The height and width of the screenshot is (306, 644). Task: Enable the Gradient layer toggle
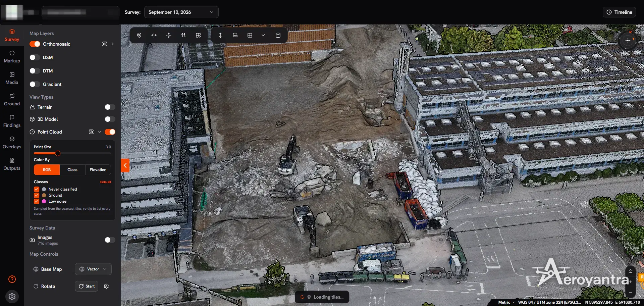(35, 84)
